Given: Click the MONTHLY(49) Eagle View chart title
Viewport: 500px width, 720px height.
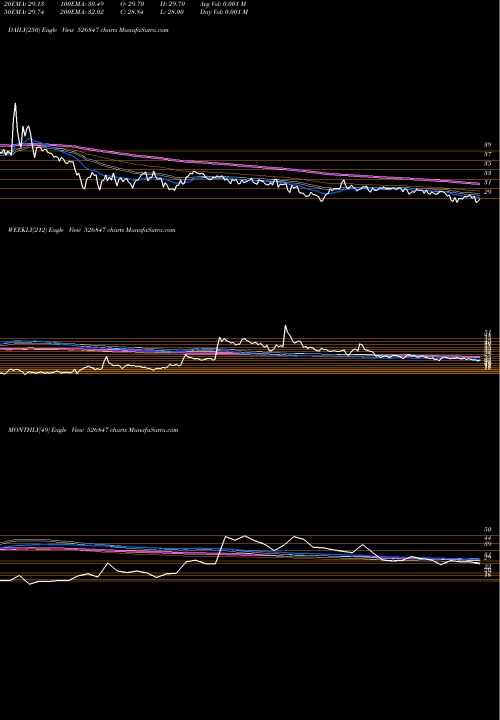Looking at the screenshot, I should tap(93, 430).
